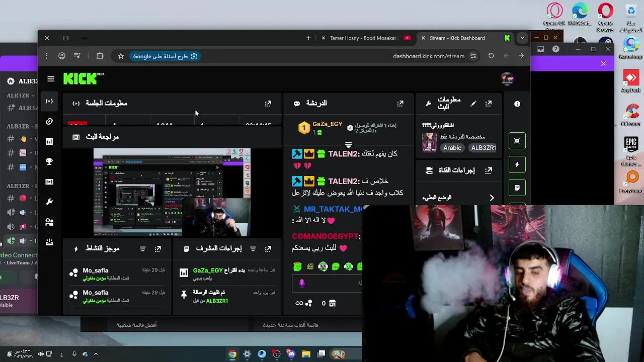644x362 pixels.
Task: Click the green note quick action button
Action: pos(517,188)
